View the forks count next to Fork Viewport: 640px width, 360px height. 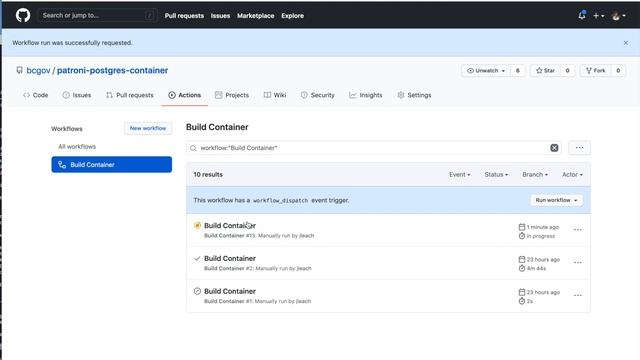(618, 71)
